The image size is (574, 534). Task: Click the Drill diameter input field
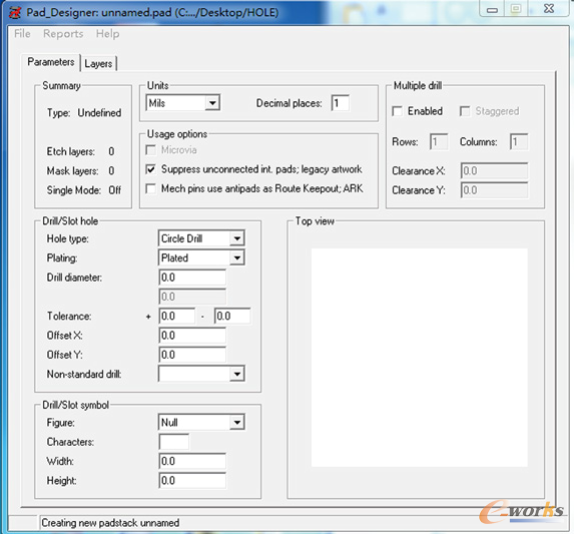click(x=192, y=277)
